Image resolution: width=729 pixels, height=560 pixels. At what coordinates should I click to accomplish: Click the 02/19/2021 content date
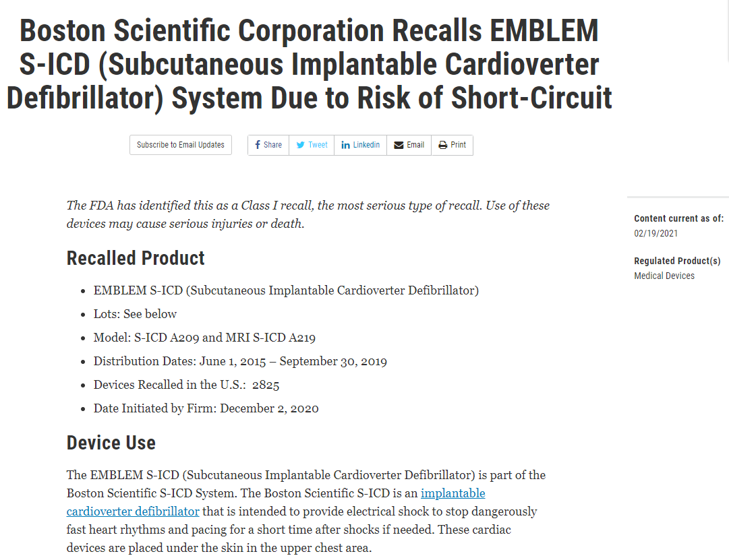tap(656, 233)
